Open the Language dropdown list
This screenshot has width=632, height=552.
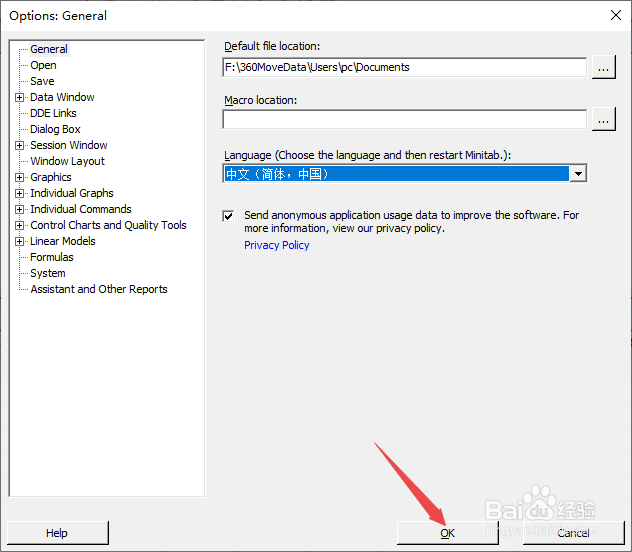[x=578, y=174]
